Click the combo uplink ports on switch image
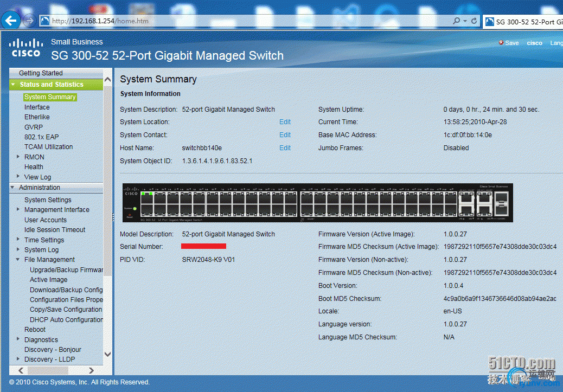 (x=502, y=203)
